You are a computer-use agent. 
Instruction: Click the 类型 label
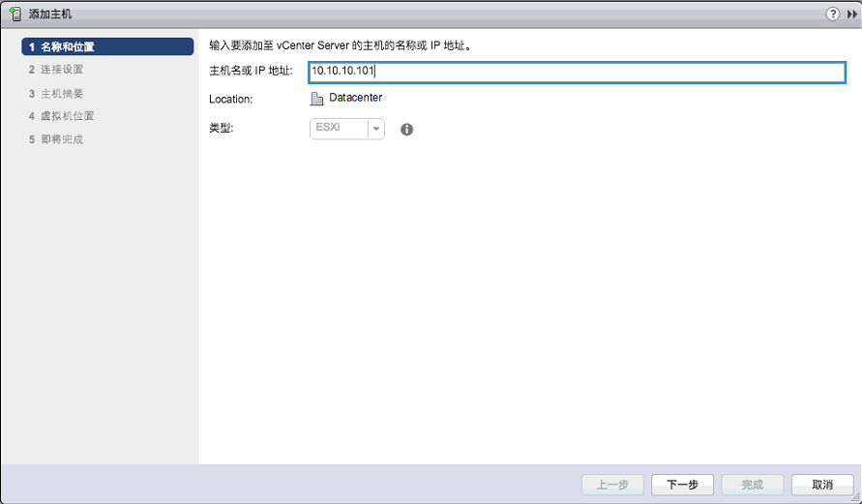coord(221,128)
